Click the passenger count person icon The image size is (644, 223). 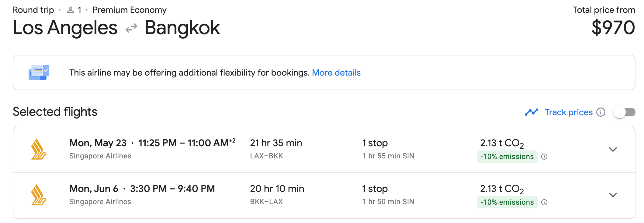click(70, 10)
